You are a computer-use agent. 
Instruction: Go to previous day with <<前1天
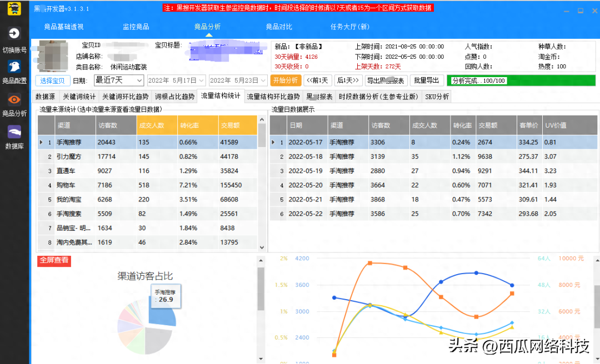(318, 80)
